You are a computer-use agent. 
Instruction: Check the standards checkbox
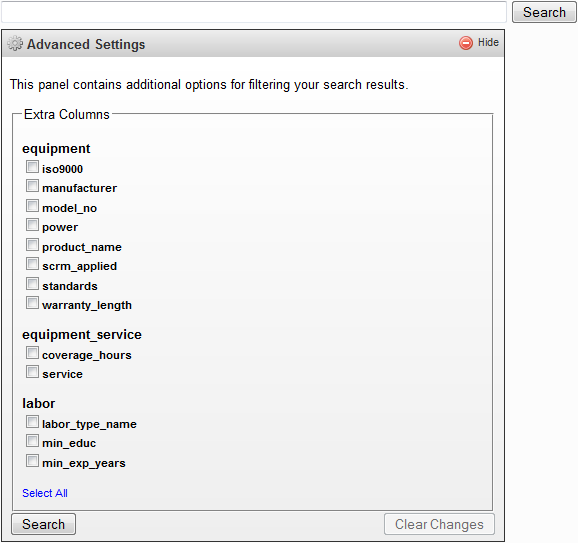[32, 284]
